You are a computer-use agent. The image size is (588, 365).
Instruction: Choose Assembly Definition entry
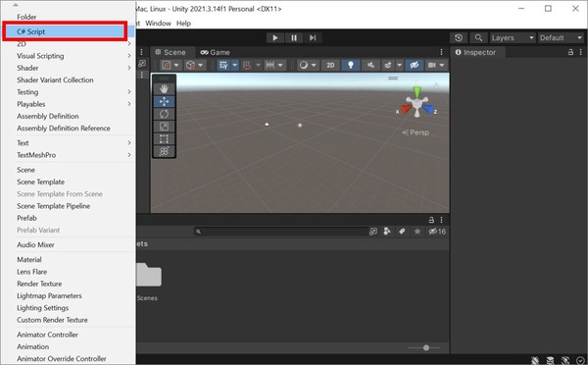tap(69, 116)
